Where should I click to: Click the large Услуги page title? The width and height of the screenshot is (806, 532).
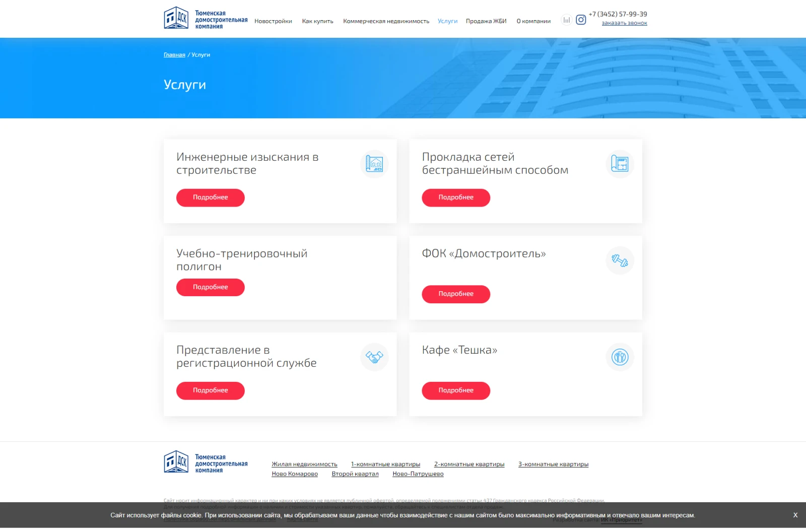point(185,85)
